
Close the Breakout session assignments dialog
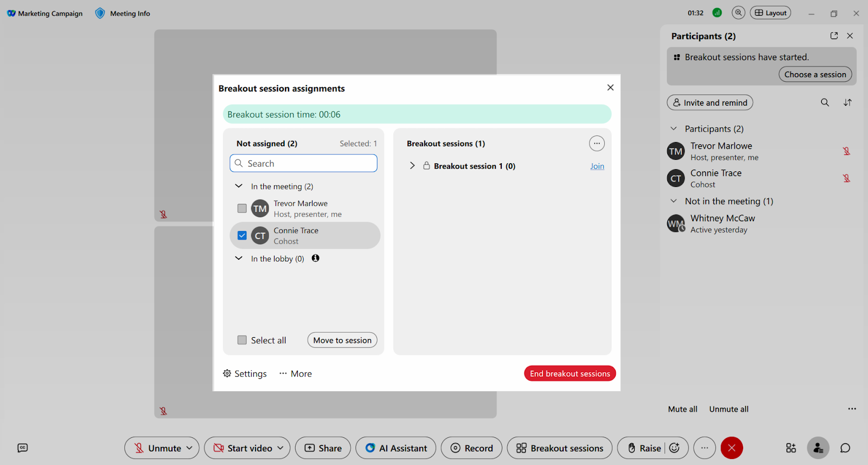[610, 88]
